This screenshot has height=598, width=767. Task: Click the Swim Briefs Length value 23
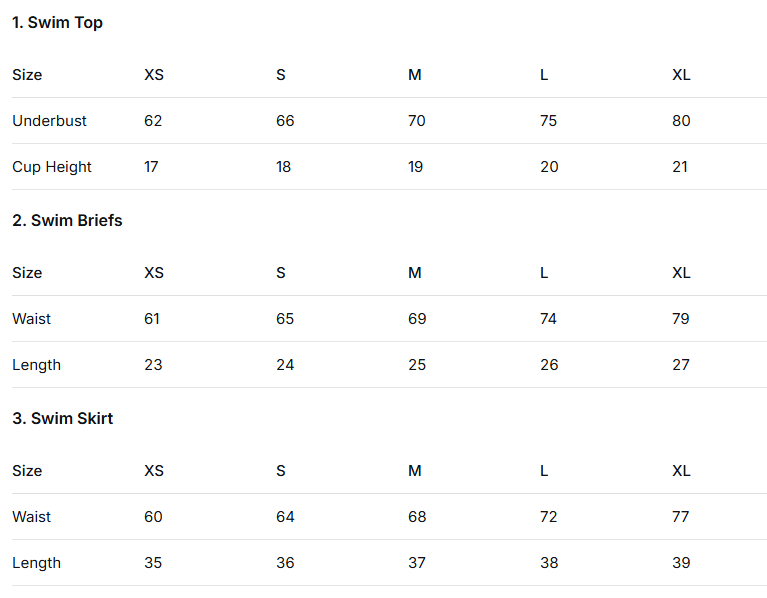153,365
